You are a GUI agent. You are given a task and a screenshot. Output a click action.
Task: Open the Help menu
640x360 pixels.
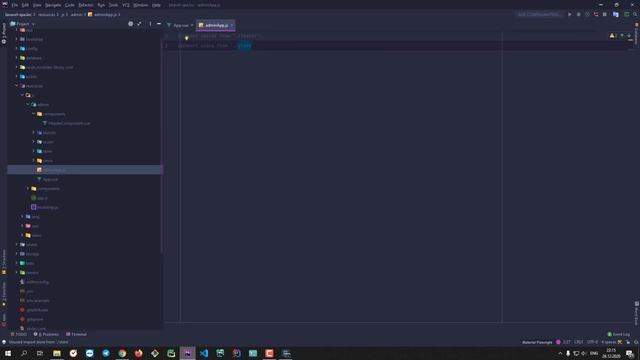click(156, 5)
